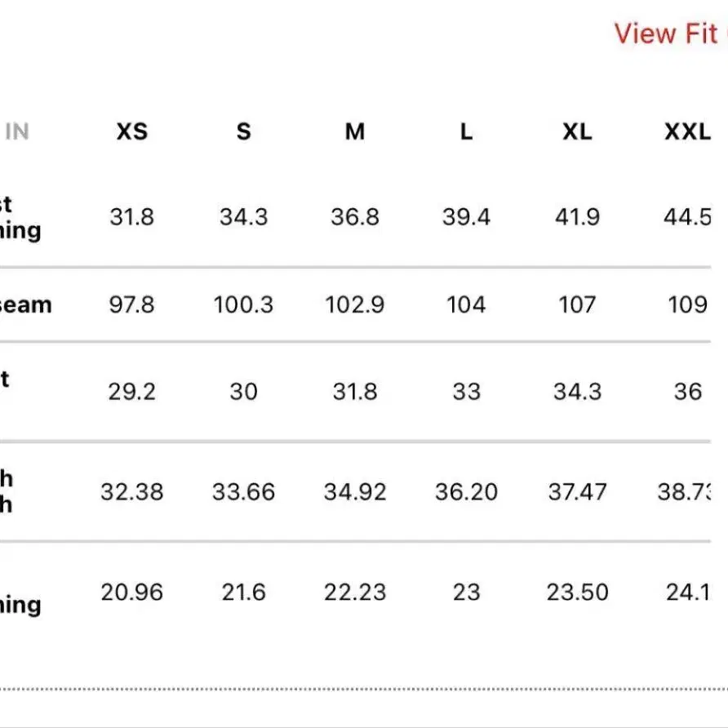Select the inseam row label
The height and width of the screenshot is (728, 728).
pos(25,304)
